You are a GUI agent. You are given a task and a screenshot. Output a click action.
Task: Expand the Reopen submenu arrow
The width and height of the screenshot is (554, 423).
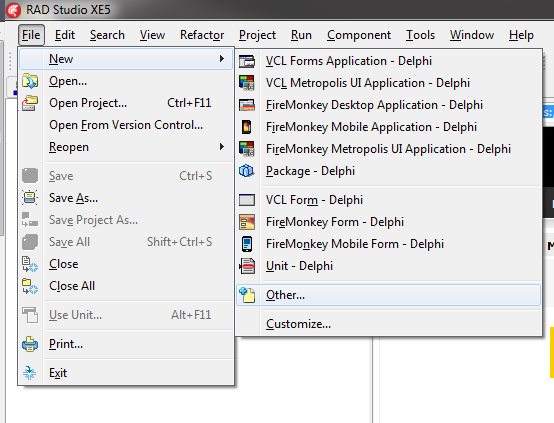click(x=222, y=146)
